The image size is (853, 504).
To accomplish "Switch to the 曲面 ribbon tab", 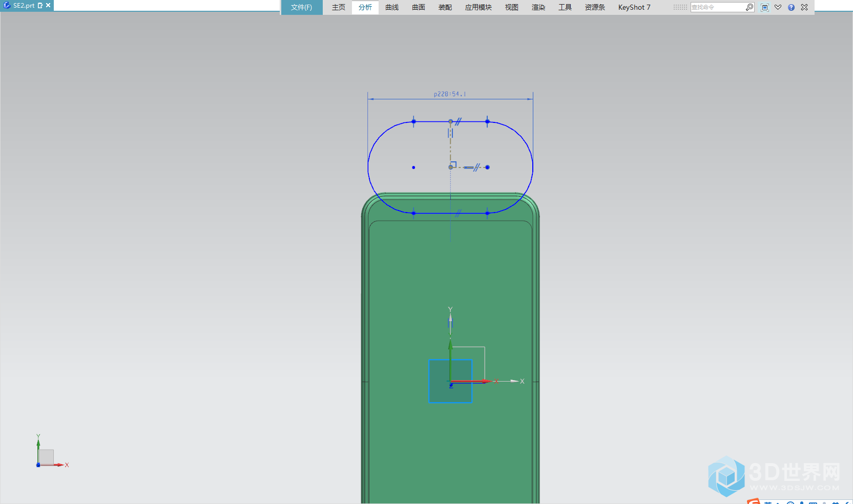I will coord(419,7).
